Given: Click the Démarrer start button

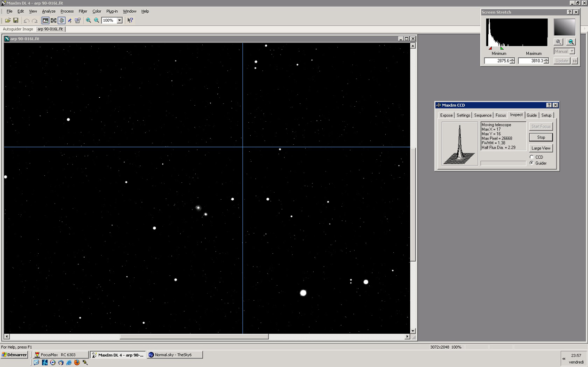Looking at the screenshot, I should (15, 355).
